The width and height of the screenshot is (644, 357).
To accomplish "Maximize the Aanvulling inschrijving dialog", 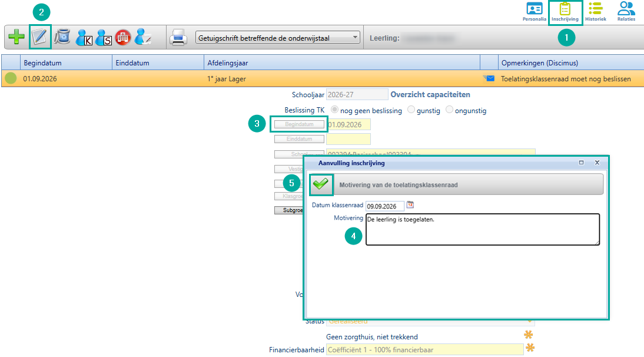I will pyautogui.click(x=581, y=163).
